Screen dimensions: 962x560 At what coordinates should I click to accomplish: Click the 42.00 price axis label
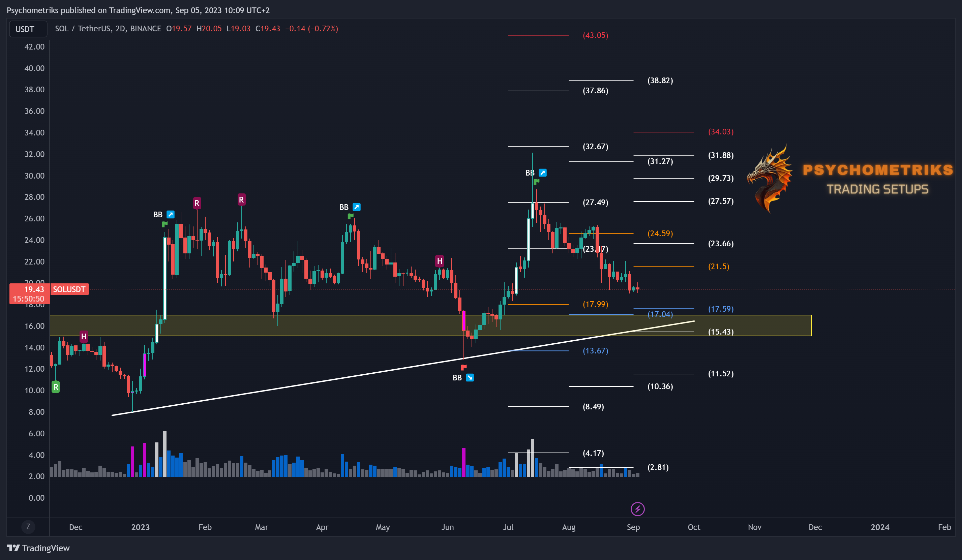click(x=34, y=46)
